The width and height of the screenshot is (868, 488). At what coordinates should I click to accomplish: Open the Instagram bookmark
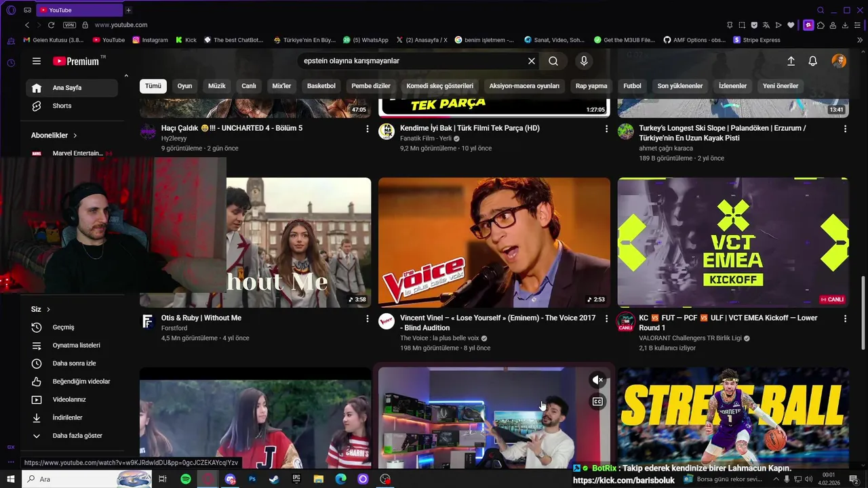click(150, 40)
